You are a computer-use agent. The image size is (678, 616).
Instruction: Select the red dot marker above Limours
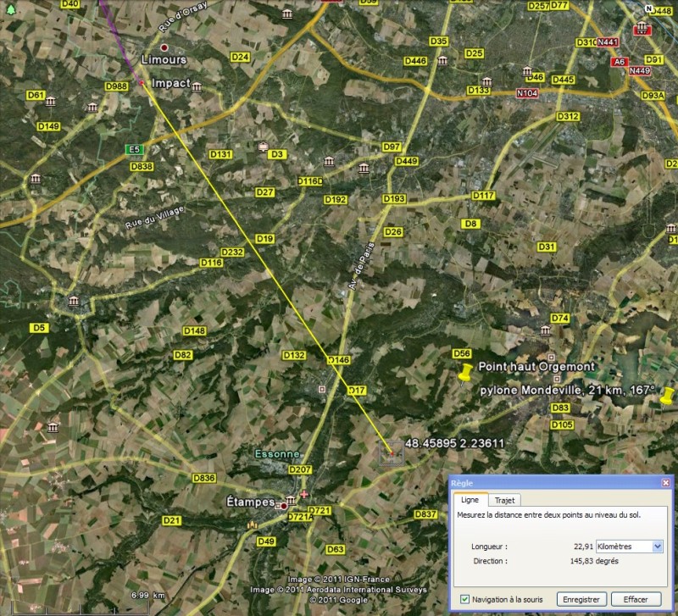pyautogui.click(x=164, y=47)
